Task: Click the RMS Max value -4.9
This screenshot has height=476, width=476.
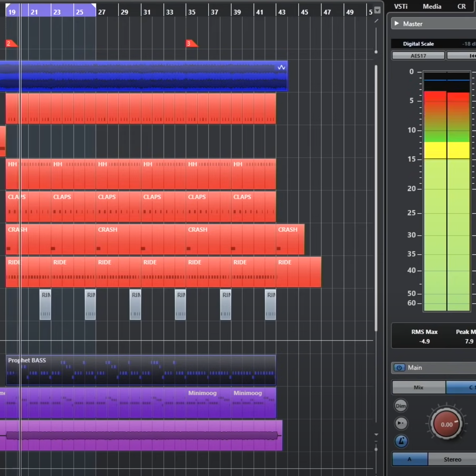Action: [424, 341]
